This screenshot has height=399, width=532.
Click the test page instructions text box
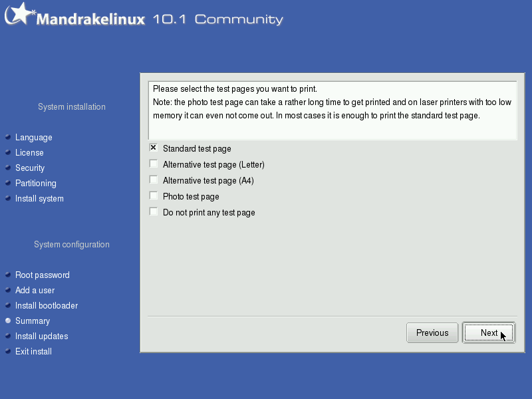click(332, 110)
